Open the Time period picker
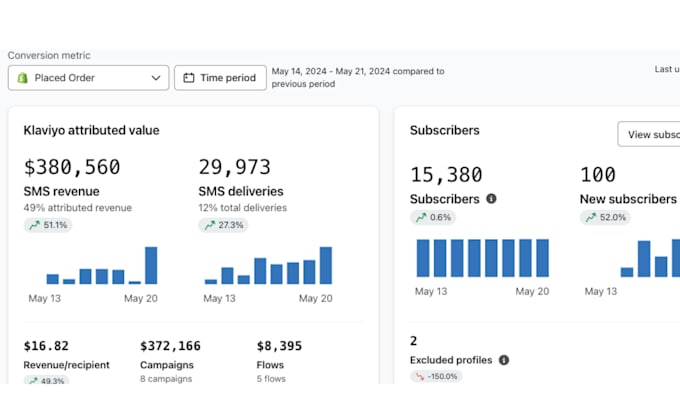 click(220, 78)
